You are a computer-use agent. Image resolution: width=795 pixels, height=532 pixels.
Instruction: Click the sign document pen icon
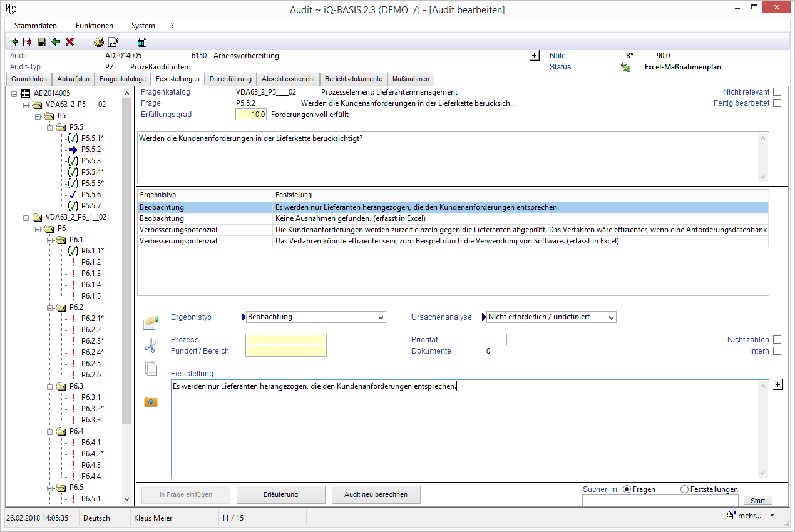point(113,42)
